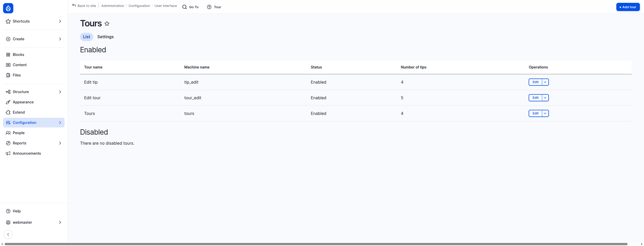The width and height of the screenshot is (644, 246).
Task: Expand the Configuration submenu chevron
Action: point(60,123)
